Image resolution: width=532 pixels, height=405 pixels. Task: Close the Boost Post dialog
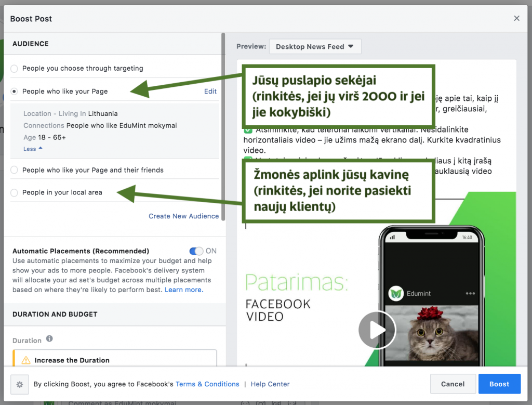click(x=516, y=18)
